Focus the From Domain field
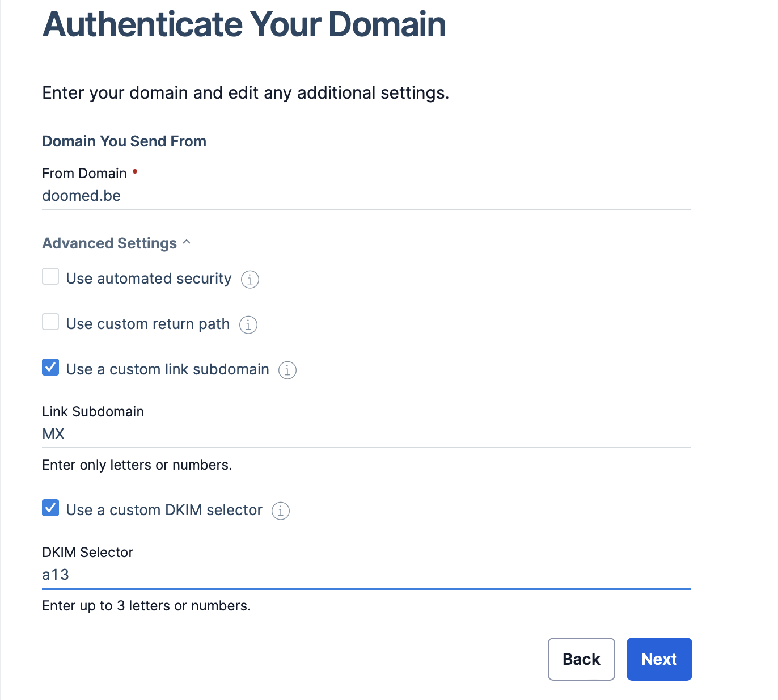 pos(366,196)
